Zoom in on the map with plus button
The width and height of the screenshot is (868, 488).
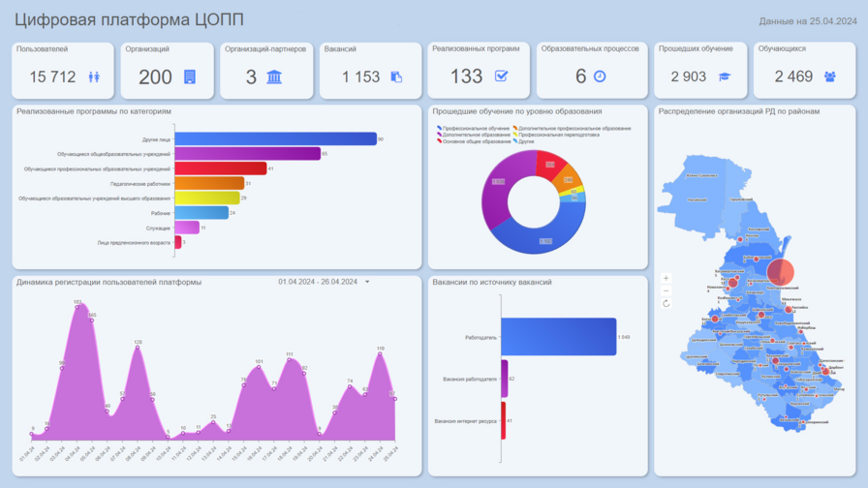666,279
